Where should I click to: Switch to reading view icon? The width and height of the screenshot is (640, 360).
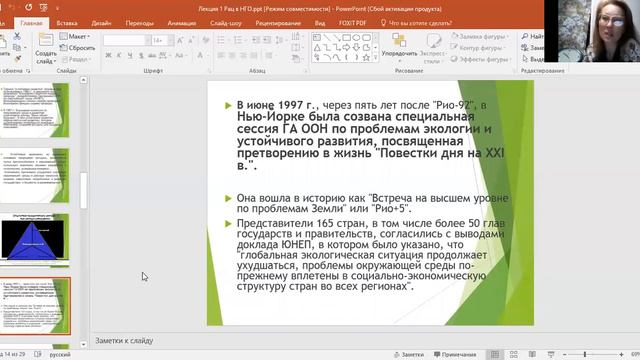coord(532,355)
